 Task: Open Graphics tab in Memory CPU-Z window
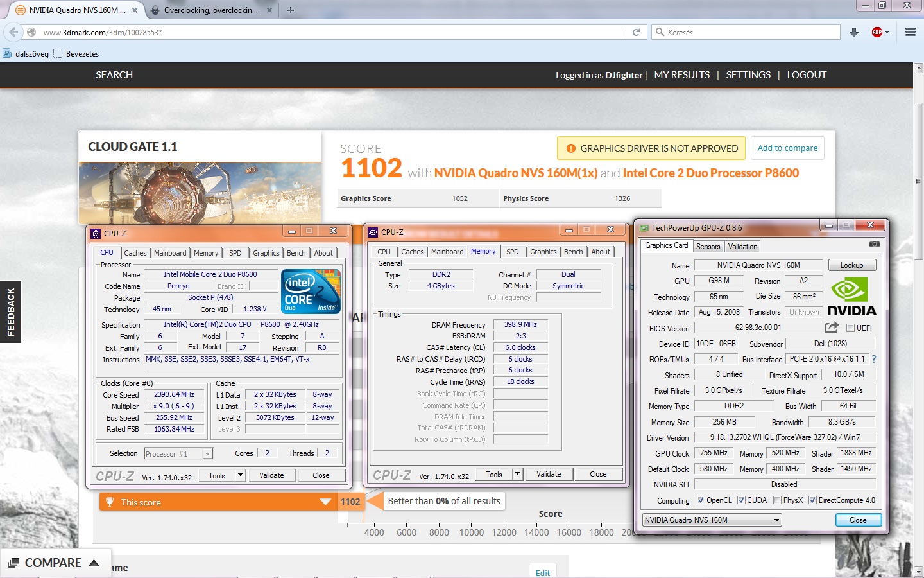(543, 252)
